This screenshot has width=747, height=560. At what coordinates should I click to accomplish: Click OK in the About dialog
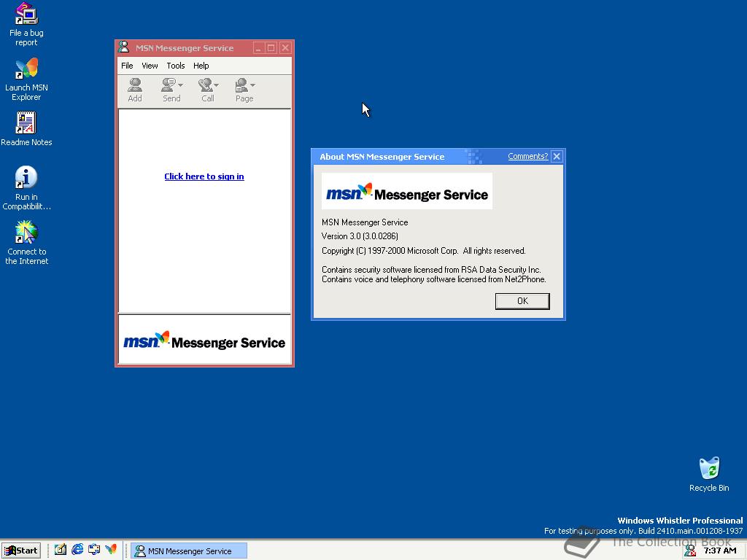(522, 301)
